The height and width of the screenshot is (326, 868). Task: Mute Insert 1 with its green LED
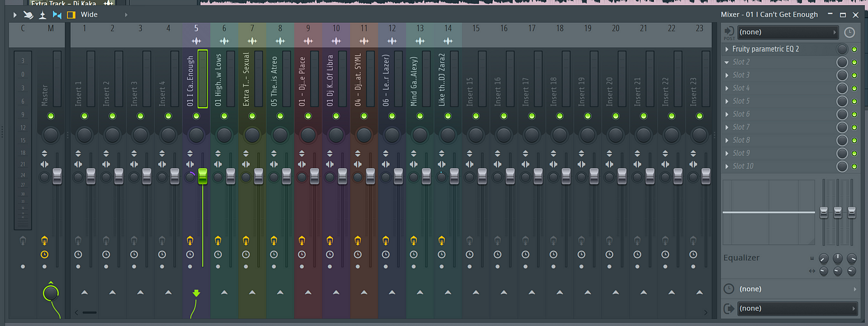tap(84, 116)
